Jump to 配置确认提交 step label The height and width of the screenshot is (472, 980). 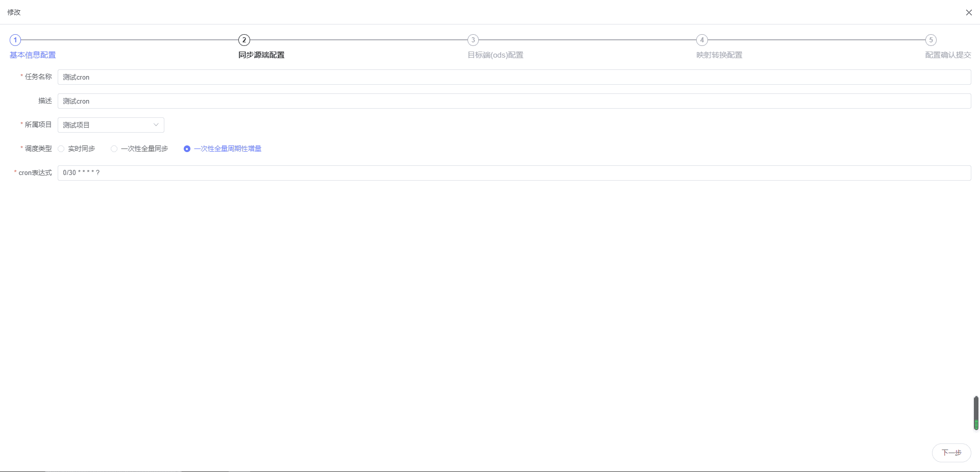click(948, 55)
